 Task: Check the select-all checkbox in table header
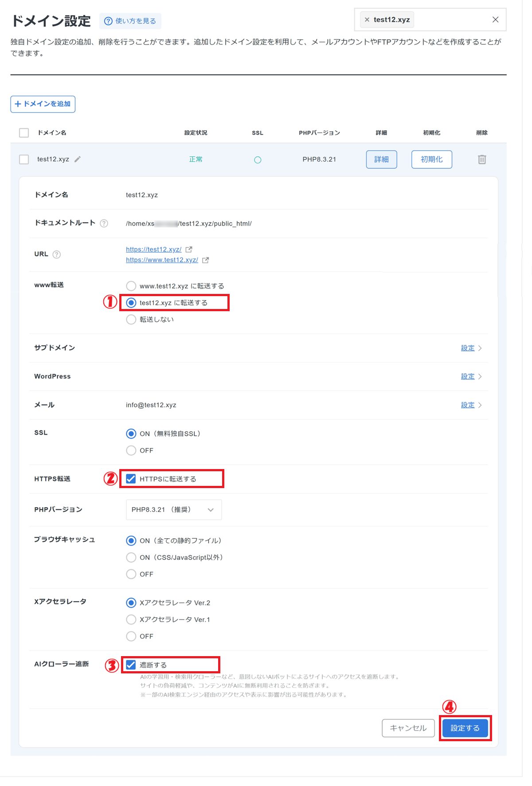point(24,133)
